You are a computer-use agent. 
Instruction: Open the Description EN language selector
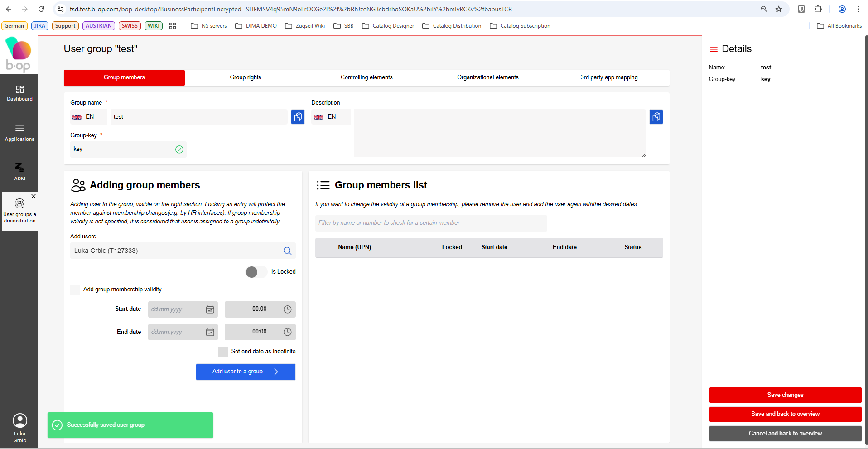click(331, 117)
